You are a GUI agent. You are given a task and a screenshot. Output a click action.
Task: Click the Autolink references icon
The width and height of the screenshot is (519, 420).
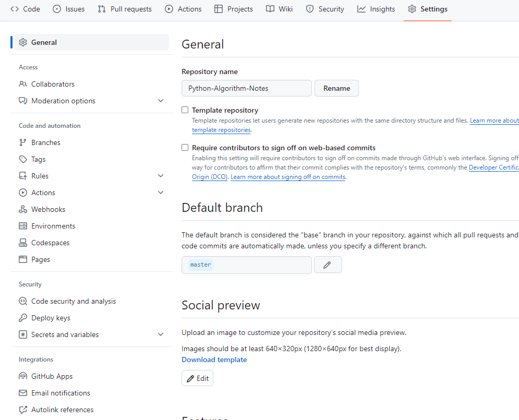[23, 410]
